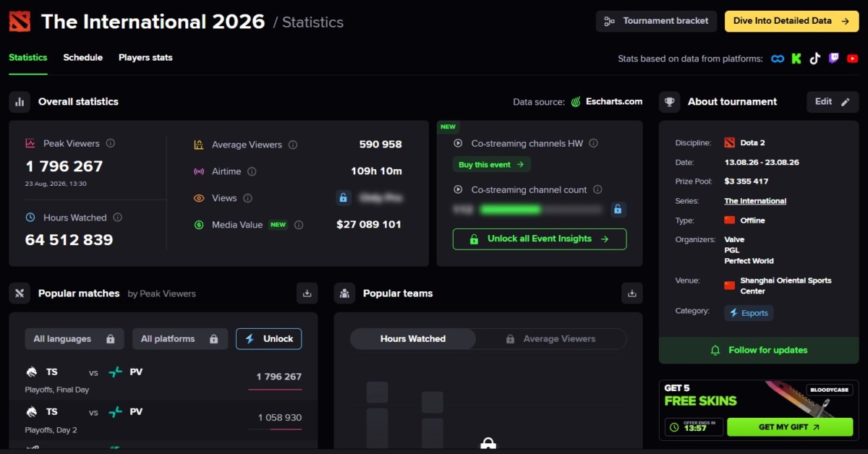Image resolution: width=868 pixels, height=454 pixels.
Task: Click the info icon next to Hours Watched
Action: click(x=118, y=217)
